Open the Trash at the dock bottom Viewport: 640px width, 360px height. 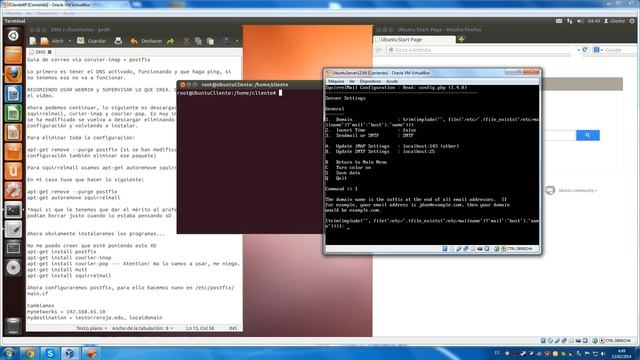click(13, 325)
